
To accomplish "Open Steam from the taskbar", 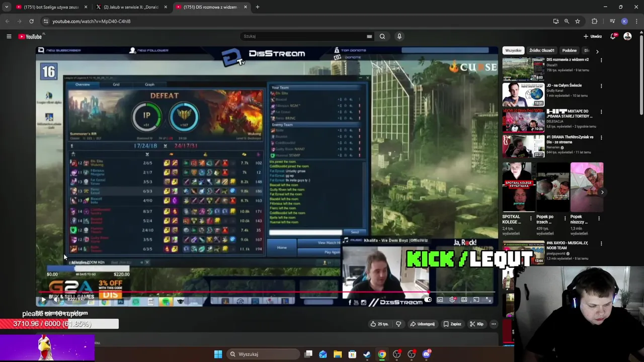I will tap(367, 354).
